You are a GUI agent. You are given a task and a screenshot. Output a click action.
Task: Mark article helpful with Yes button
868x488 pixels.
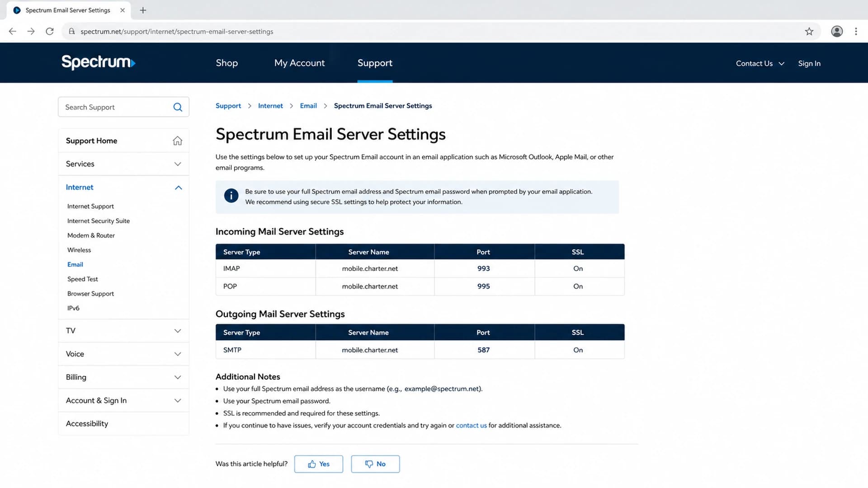click(x=319, y=464)
